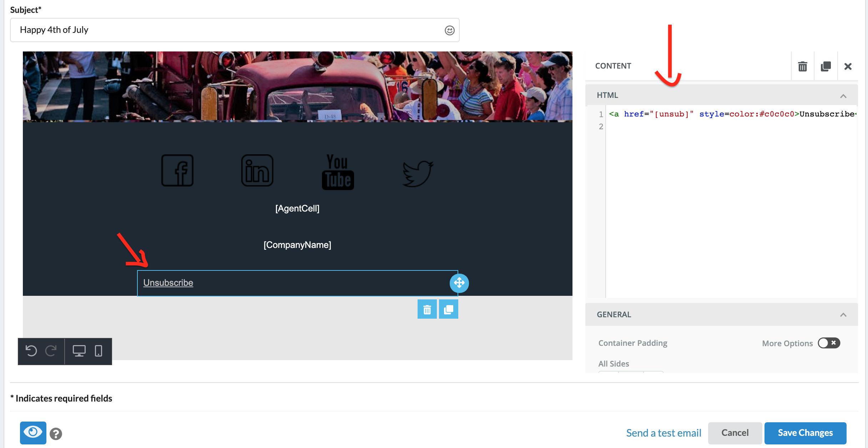Collapse the HTML section

(x=843, y=95)
